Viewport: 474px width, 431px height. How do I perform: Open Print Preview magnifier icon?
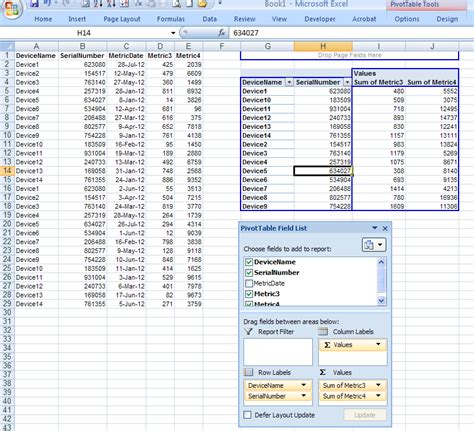[177, 4]
